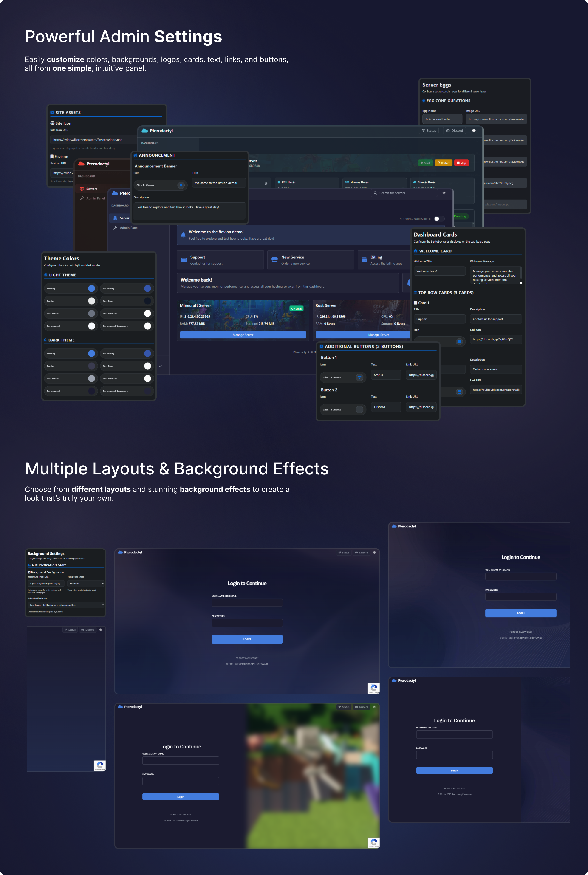Click the bell icon picker in Announcement Banner
Image resolution: width=588 pixels, height=875 pixels.
(x=181, y=185)
